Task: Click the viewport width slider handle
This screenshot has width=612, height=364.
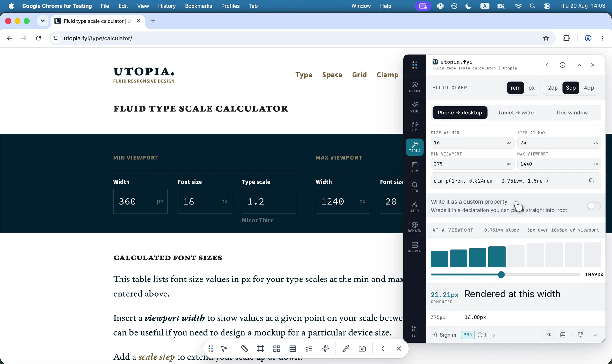Action: (x=501, y=274)
